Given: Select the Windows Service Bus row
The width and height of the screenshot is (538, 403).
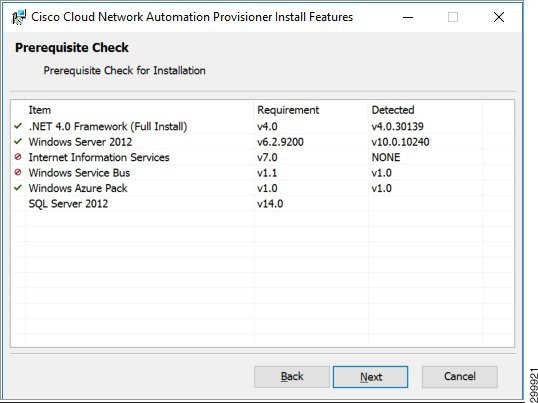Looking at the screenshot, I should tap(262, 173).
